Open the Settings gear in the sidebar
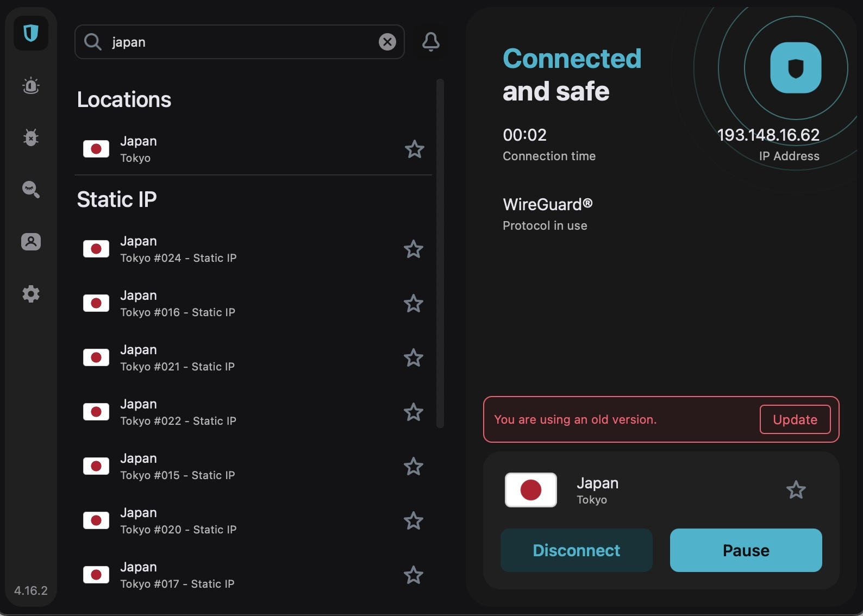 click(x=31, y=294)
